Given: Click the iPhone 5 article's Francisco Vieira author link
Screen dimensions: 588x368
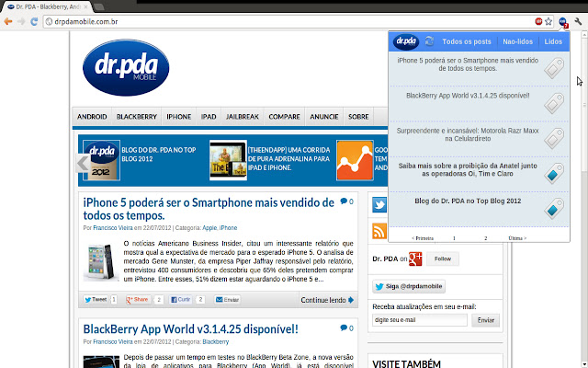Looking at the screenshot, I should [x=112, y=228].
